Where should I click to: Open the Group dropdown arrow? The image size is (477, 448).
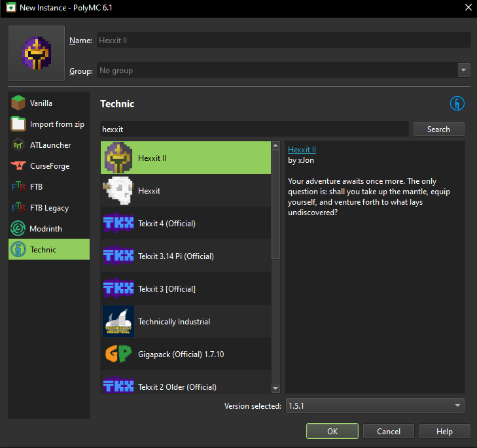point(464,70)
